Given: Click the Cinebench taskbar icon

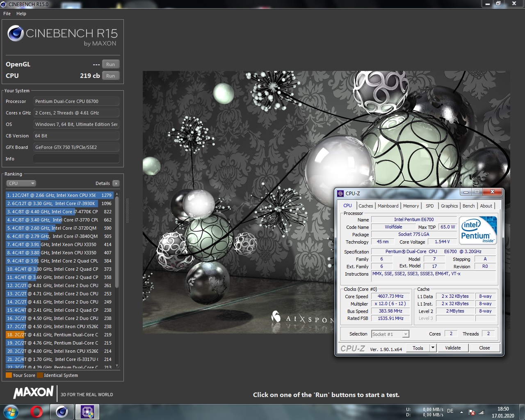Looking at the screenshot, I should tap(62, 412).
